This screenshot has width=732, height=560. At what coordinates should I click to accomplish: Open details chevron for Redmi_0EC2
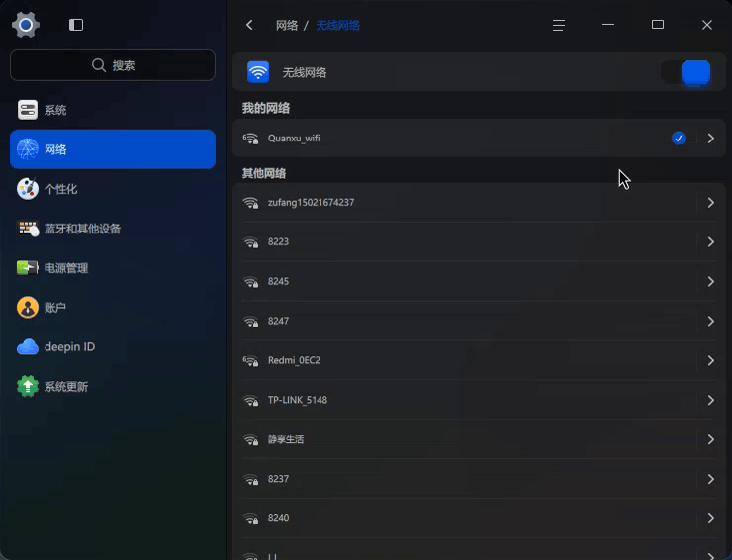click(710, 360)
